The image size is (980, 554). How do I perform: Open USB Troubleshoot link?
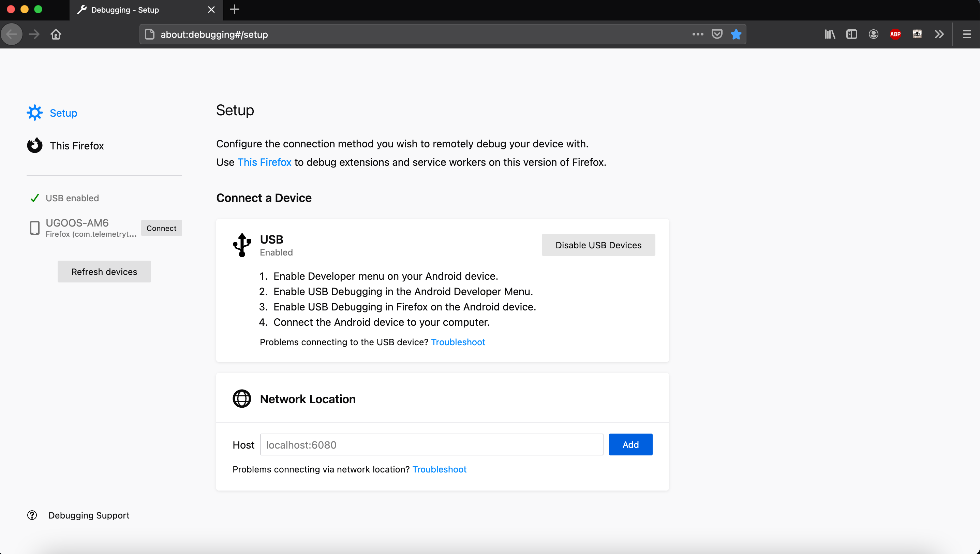[458, 342]
